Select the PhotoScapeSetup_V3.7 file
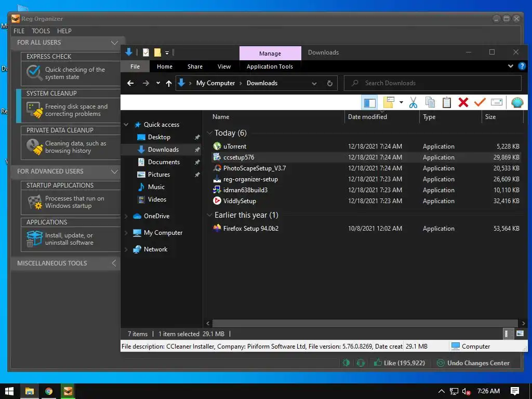 pyautogui.click(x=366, y=168)
